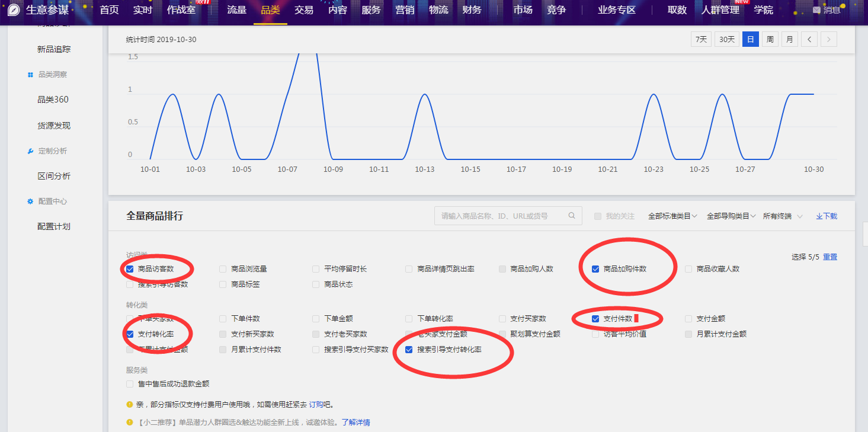Viewport: 868px width, 432px height.
Task: Open the 首页 nav tab
Action: point(109,10)
